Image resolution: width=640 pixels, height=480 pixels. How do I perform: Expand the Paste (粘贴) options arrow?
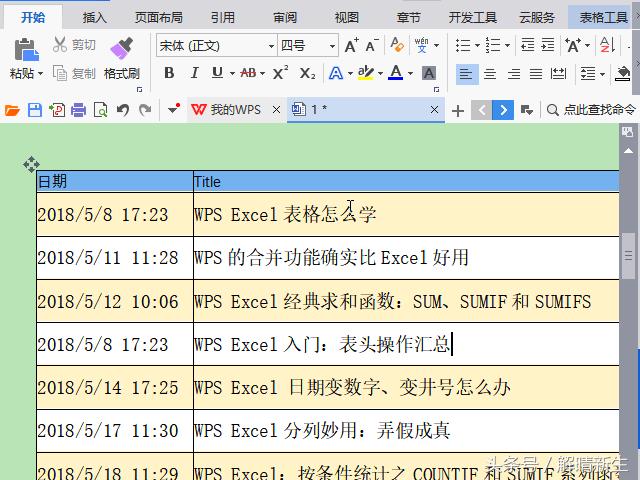pos(40,74)
